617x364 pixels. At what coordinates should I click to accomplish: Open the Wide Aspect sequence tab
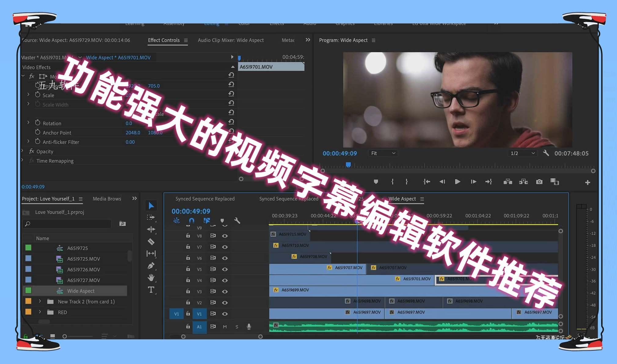click(402, 199)
